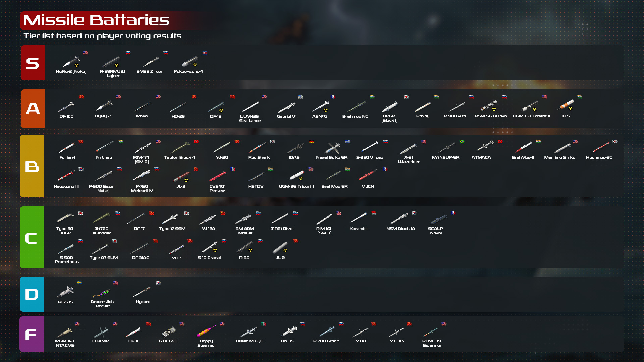Click the Broomstick Rocket icon

coord(102,294)
